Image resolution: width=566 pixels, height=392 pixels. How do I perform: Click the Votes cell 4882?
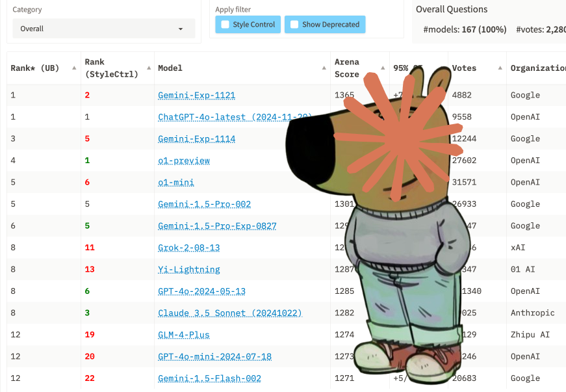pyautogui.click(x=461, y=95)
